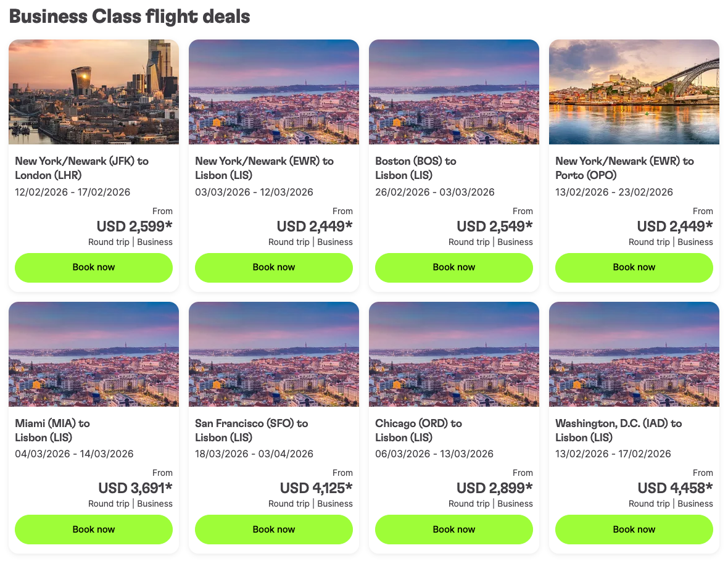Book now for EWR to Porto deal
The height and width of the screenshot is (561, 728).
[634, 267]
